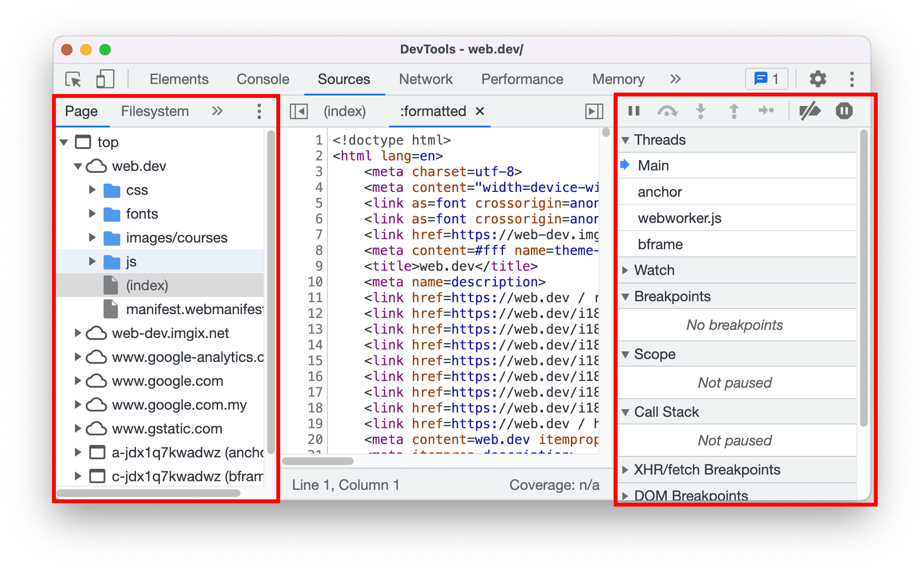Screen dimensions: 924x571
Task: Select the (index) file in editor tabs
Action: (350, 111)
